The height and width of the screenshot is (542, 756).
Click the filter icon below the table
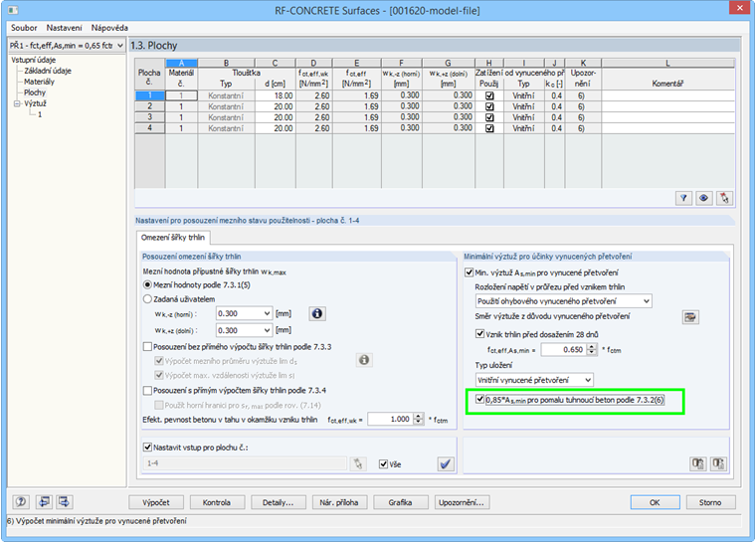tap(683, 198)
